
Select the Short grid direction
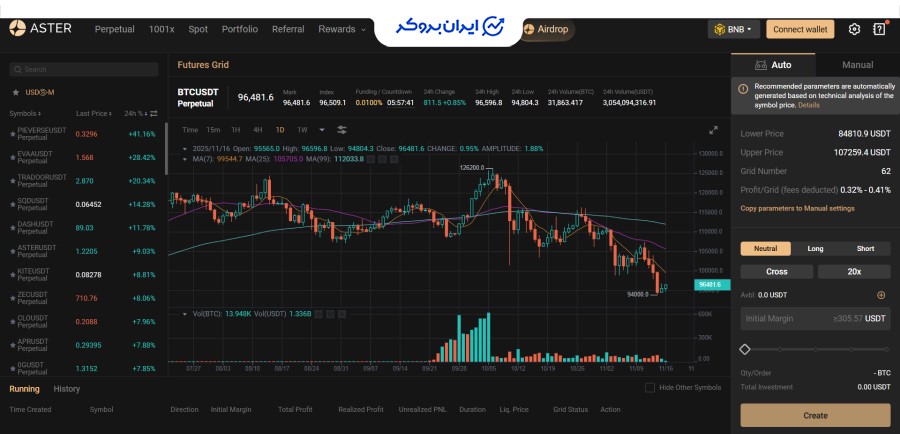pyautogui.click(x=865, y=249)
